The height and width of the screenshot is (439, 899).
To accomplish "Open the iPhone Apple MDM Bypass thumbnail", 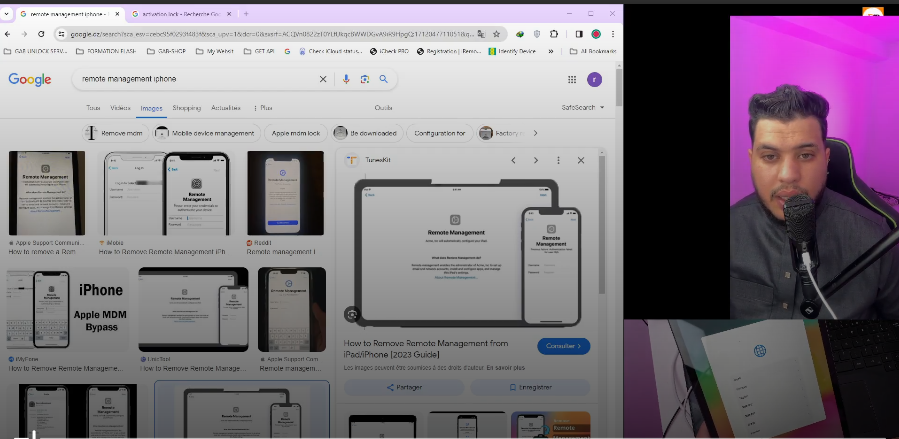I will pos(68,310).
